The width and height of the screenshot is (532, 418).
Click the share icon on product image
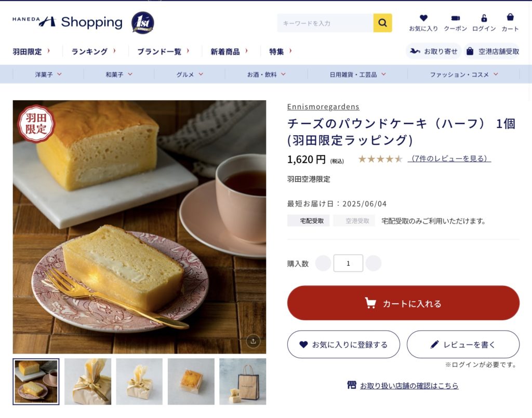pyautogui.click(x=253, y=341)
